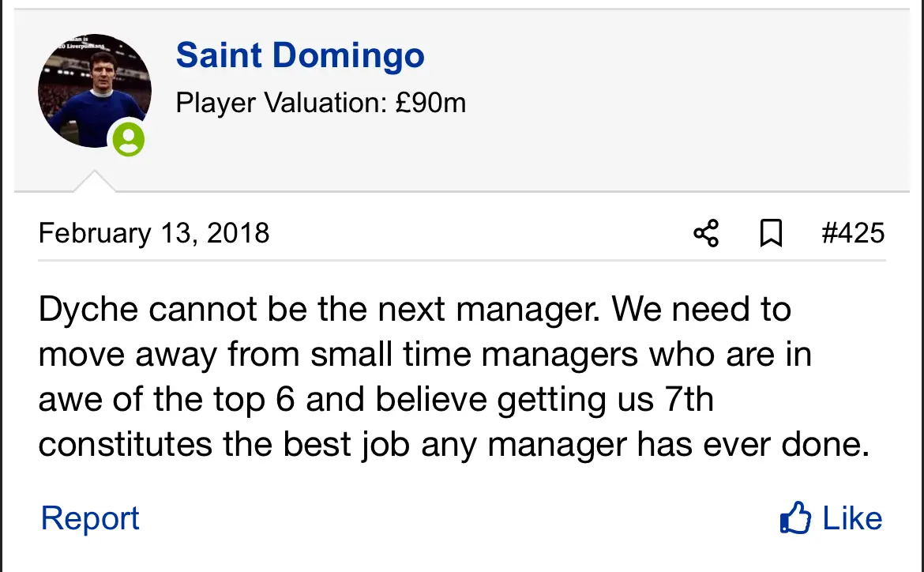Click the line starting "awe of the top 6"
The image size is (924, 572).
point(375,401)
